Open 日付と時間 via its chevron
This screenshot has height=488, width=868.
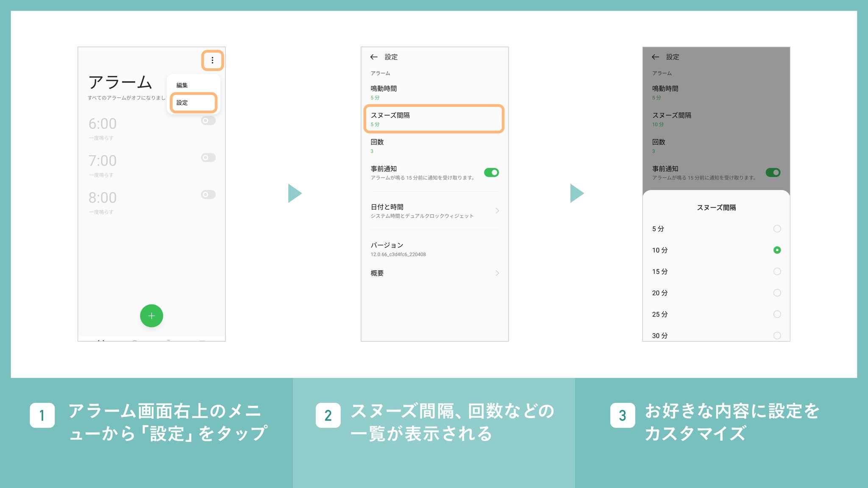(x=497, y=211)
